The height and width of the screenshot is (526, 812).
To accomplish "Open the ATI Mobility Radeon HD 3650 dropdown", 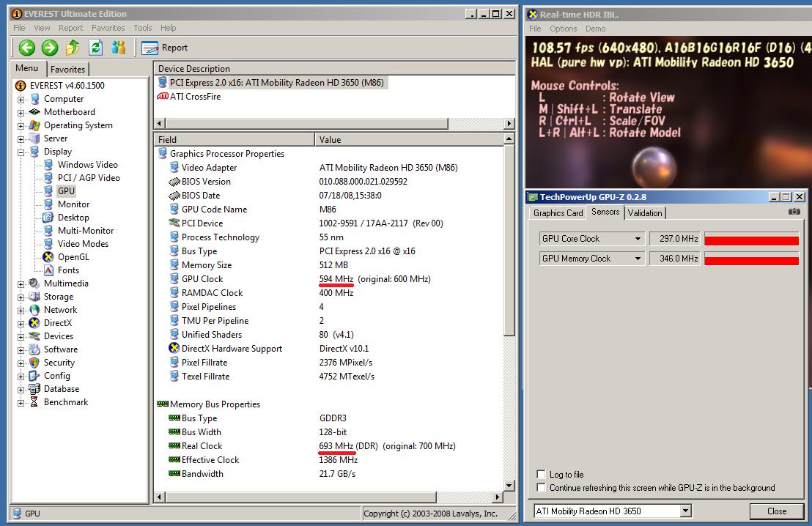I will pyautogui.click(x=686, y=511).
